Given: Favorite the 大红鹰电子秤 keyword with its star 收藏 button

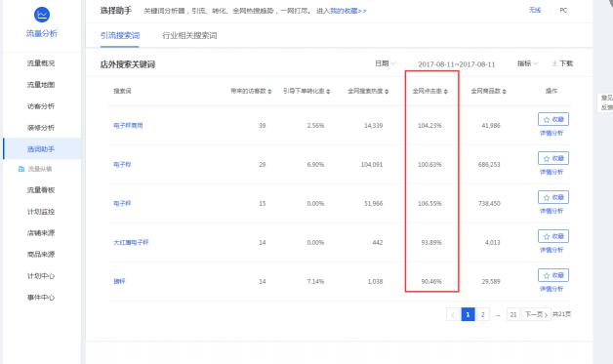Looking at the screenshot, I should point(553,236).
